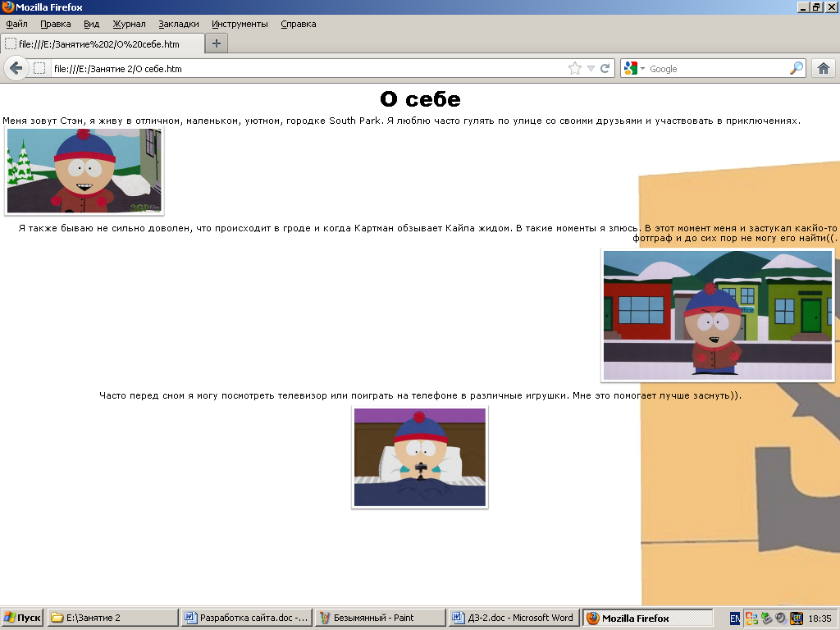The width and height of the screenshot is (840, 630).
Task: Open the Журнал menu
Action: pyautogui.click(x=129, y=24)
